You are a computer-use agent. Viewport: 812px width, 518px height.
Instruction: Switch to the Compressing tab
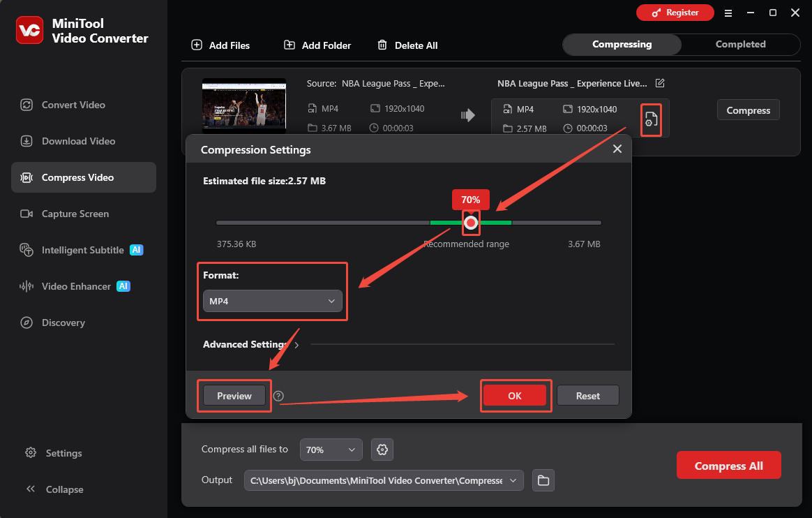(x=622, y=45)
